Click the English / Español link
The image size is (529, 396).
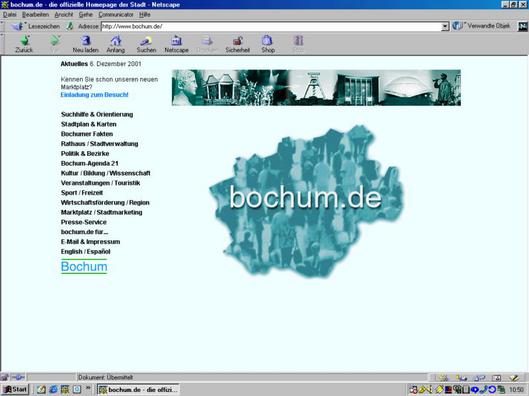[x=86, y=251]
